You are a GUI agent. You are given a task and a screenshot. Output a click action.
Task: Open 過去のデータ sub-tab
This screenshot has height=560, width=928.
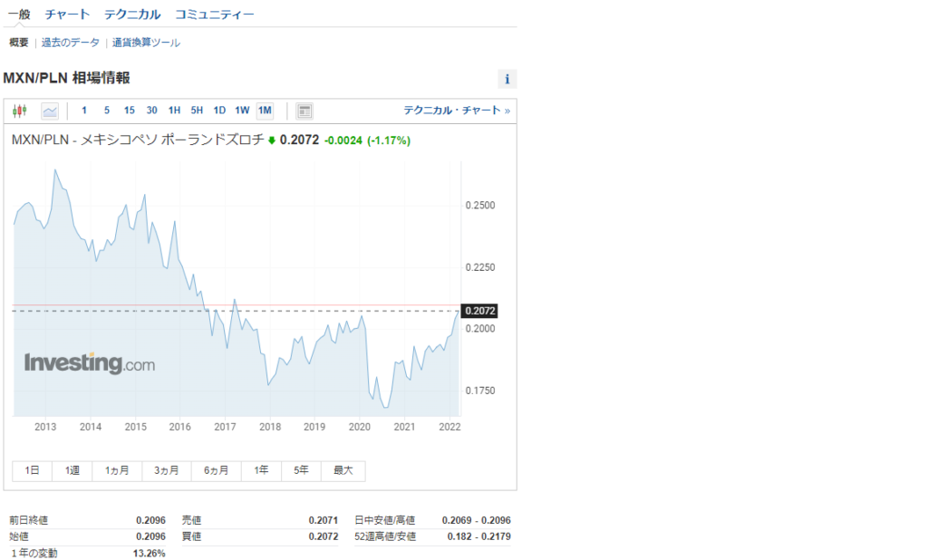pos(71,43)
